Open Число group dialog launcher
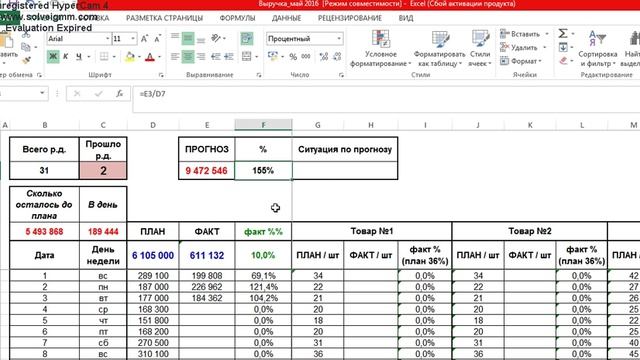This screenshot has height=360, width=640. click(x=341, y=75)
